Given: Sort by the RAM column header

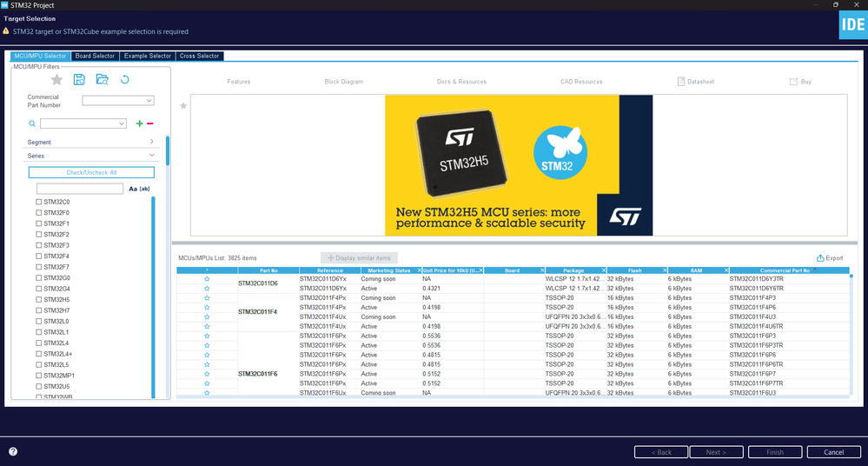Looking at the screenshot, I should pyautogui.click(x=696, y=270).
